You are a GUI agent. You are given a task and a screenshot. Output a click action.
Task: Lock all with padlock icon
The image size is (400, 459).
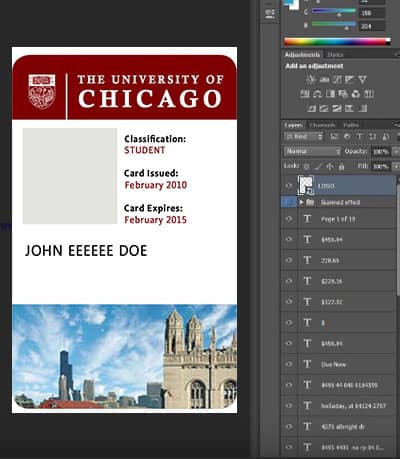[x=341, y=166]
